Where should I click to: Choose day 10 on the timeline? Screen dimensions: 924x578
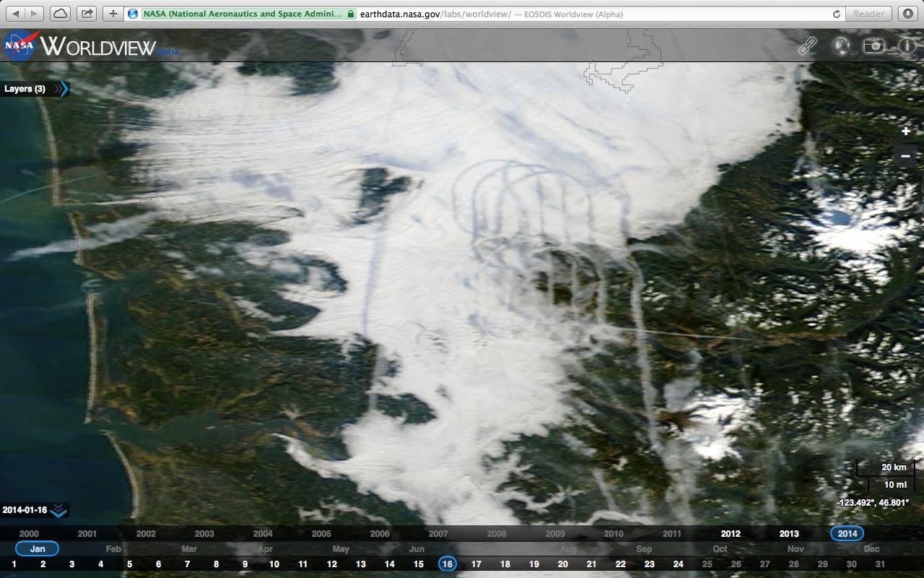coord(274,564)
